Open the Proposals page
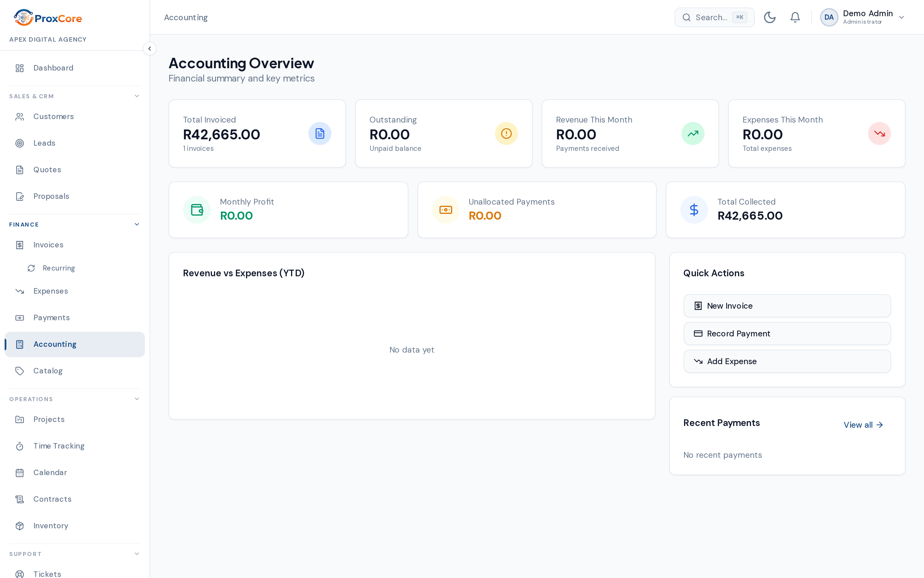Viewport: 924px width, 578px height. pos(75,197)
